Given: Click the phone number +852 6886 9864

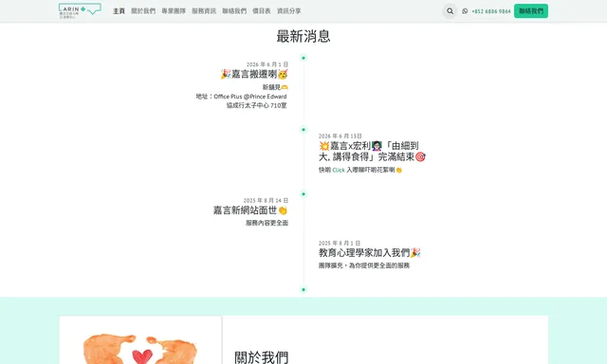Looking at the screenshot, I should pyautogui.click(x=491, y=11).
